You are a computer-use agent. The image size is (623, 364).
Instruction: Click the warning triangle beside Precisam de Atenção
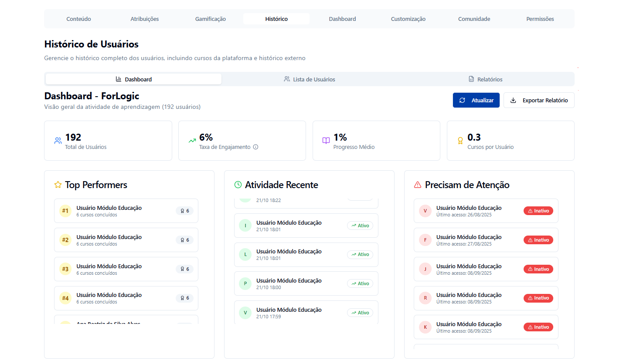tap(418, 185)
